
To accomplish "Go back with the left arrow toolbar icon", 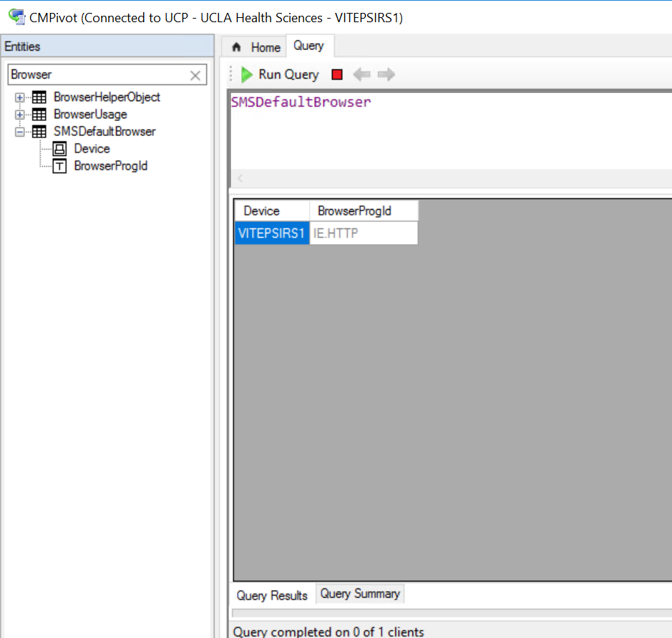I will (x=361, y=74).
